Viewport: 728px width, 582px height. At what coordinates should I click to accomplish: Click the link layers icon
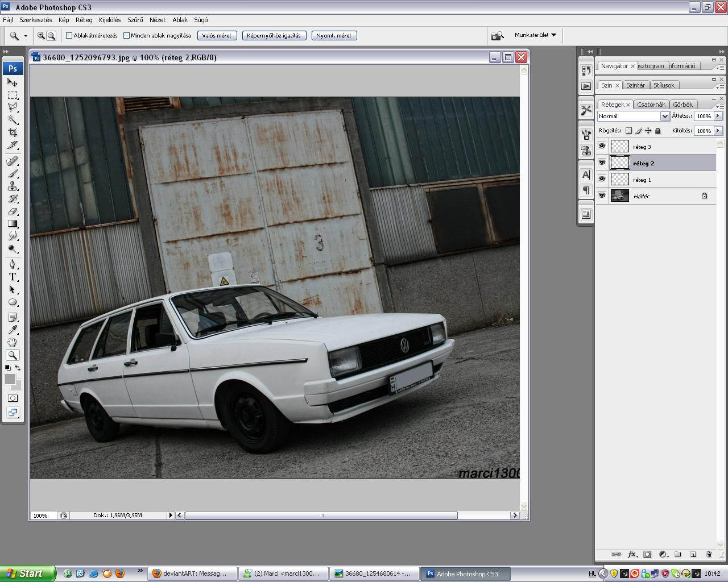616,554
